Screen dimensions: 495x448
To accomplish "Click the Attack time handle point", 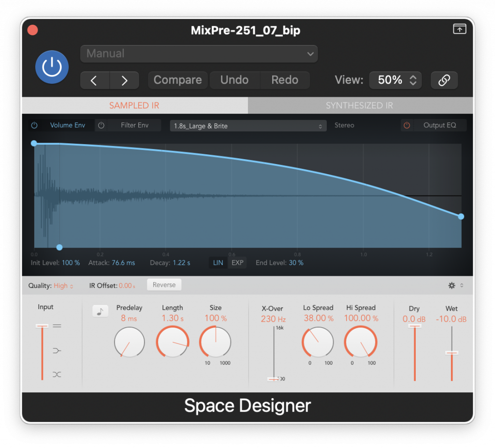I will (x=59, y=247).
